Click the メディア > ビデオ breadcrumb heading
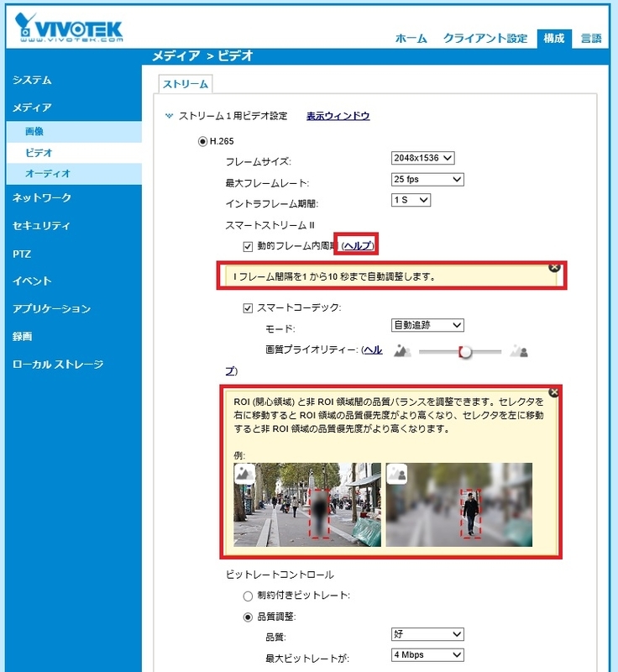618x672 pixels. [x=202, y=55]
